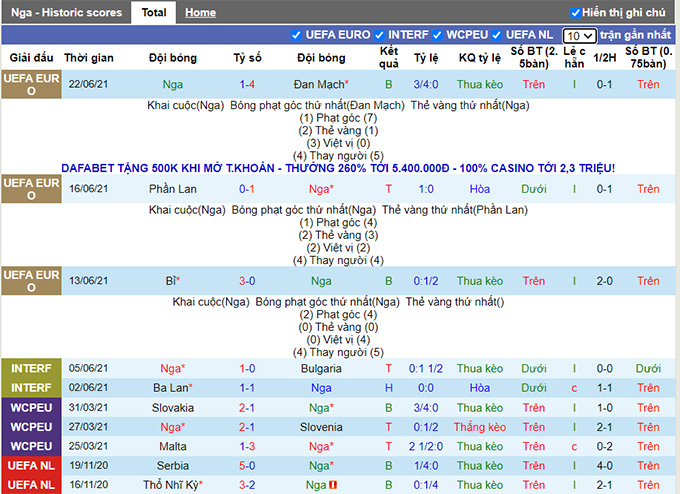The width and height of the screenshot is (680, 494).
Task: Open the 0-1 score for Phần Lan match
Action: click(252, 189)
